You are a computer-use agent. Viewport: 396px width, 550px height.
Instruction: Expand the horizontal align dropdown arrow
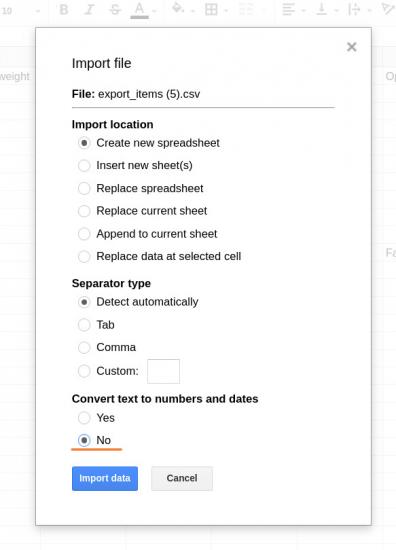point(303,11)
